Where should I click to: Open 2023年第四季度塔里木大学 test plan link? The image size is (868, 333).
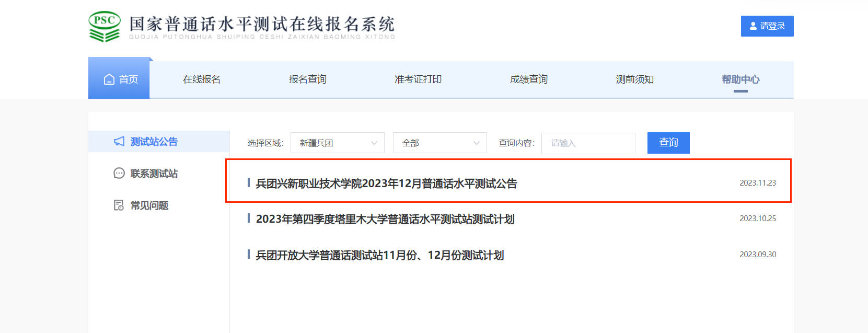click(385, 219)
